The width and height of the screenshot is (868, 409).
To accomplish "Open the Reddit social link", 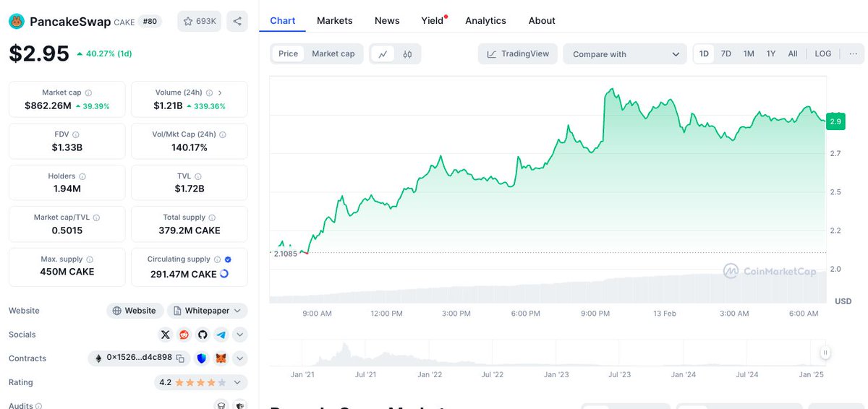I will click(184, 335).
